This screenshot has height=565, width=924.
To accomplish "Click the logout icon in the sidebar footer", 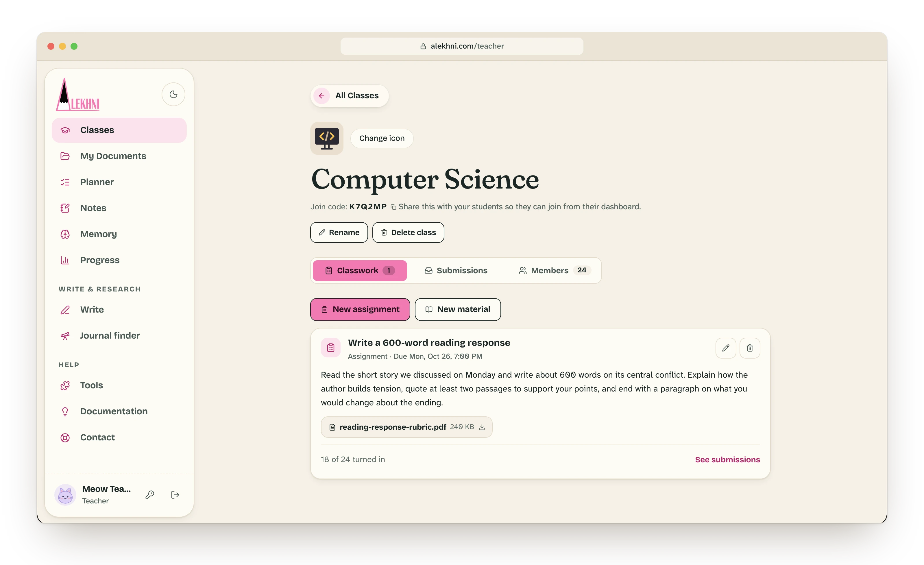I will click(x=175, y=495).
